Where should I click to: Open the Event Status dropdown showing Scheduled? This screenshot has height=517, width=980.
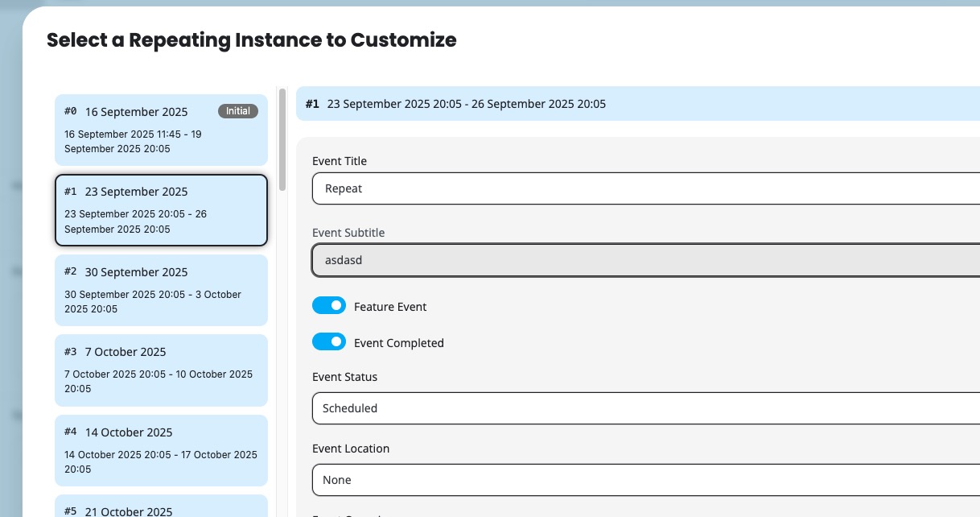[x=646, y=408]
